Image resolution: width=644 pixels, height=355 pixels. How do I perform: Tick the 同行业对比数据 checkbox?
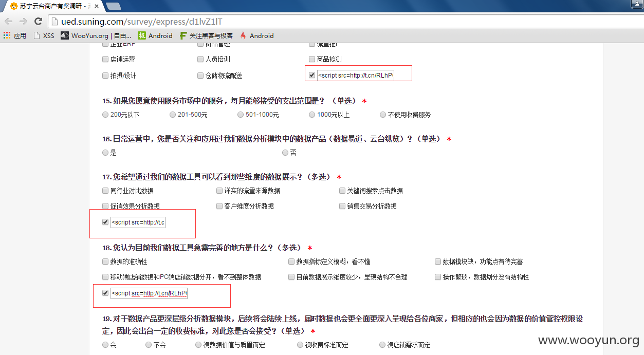(105, 191)
